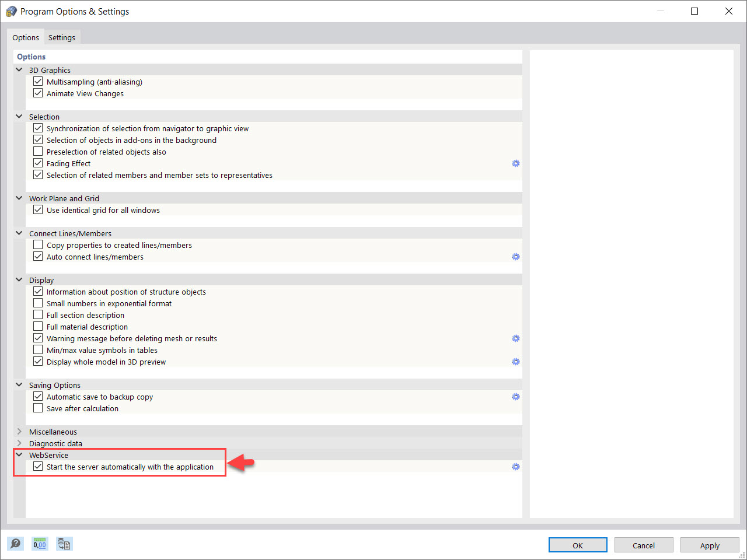
Task: Click the Apply button
Action: click(x=710, y=545)
